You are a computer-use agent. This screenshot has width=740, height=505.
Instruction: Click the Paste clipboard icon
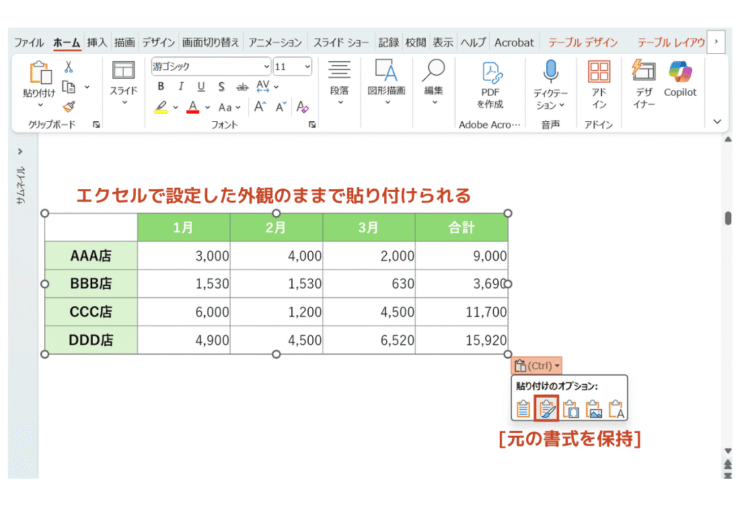(40, 73)
